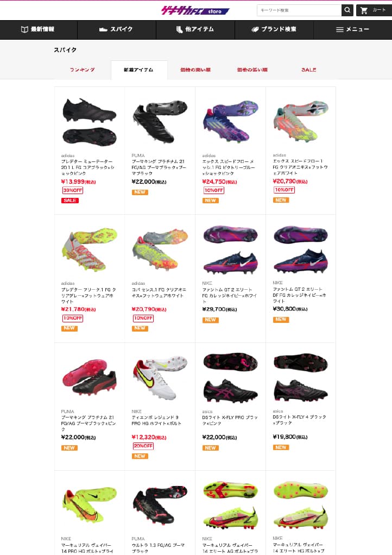Switch to the ランキング tab
392x555 pixels.
pos(83,70)
